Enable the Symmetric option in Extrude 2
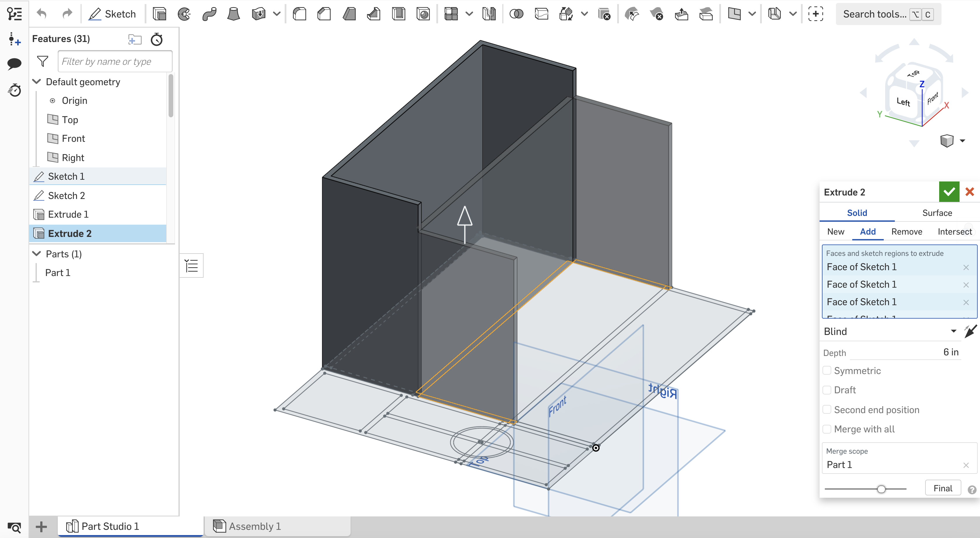The image size is (980, 538). pos(827,370)
